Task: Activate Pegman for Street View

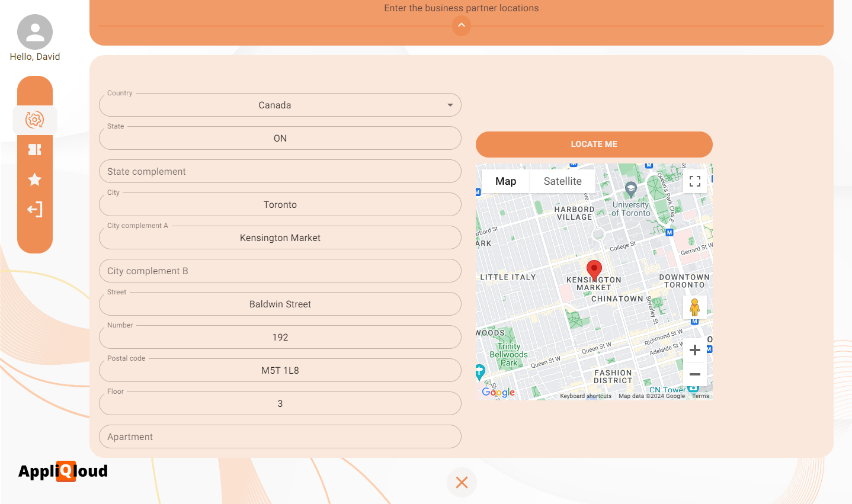Action: (x=694, y=307)
